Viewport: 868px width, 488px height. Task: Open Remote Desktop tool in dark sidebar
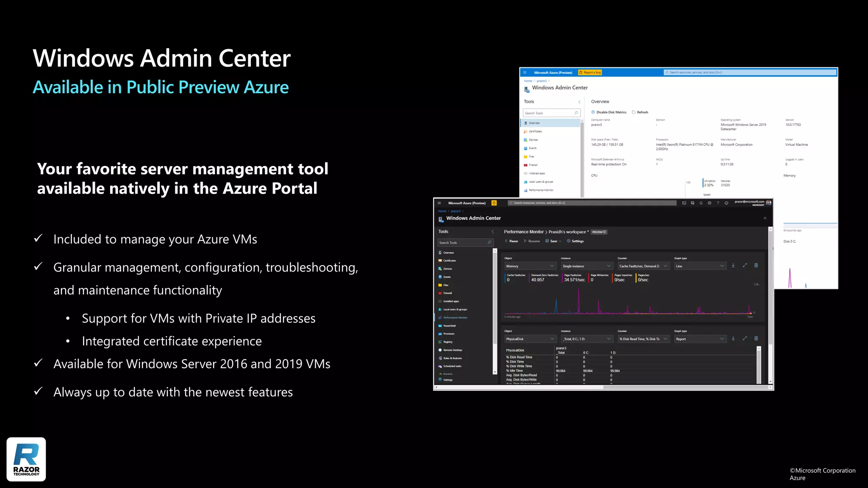point(452,350)
